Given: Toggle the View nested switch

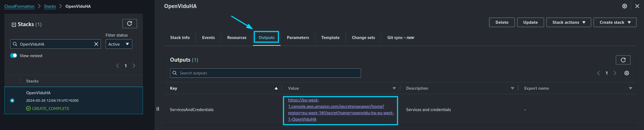Looking at the screenshot, I should [14, 55].
